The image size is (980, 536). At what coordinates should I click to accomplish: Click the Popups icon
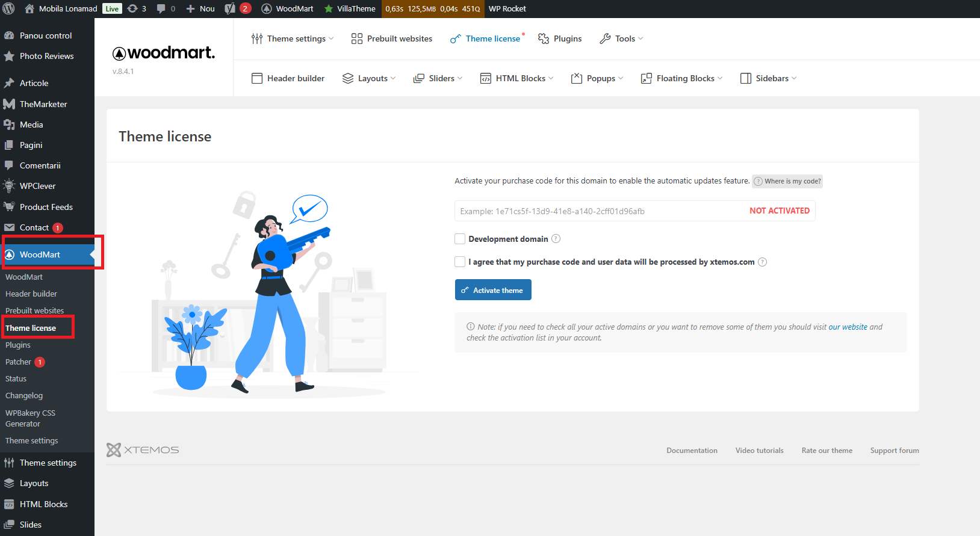[577, 78]
